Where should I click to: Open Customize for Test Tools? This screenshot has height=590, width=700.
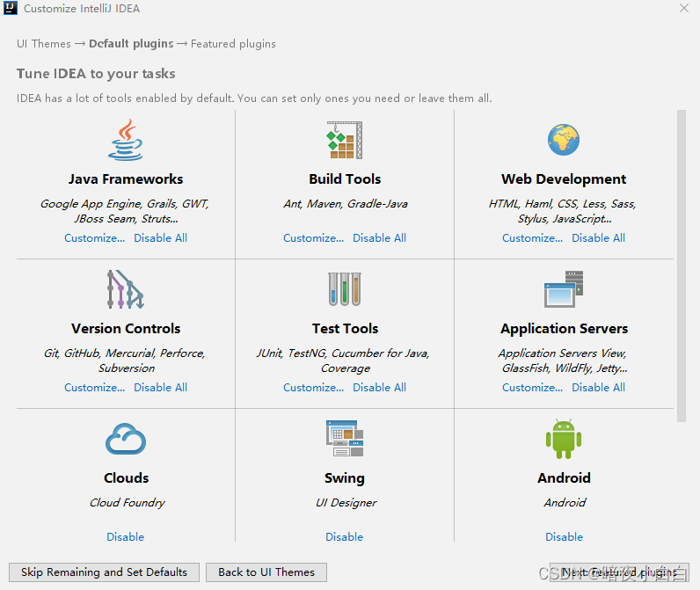313,388
